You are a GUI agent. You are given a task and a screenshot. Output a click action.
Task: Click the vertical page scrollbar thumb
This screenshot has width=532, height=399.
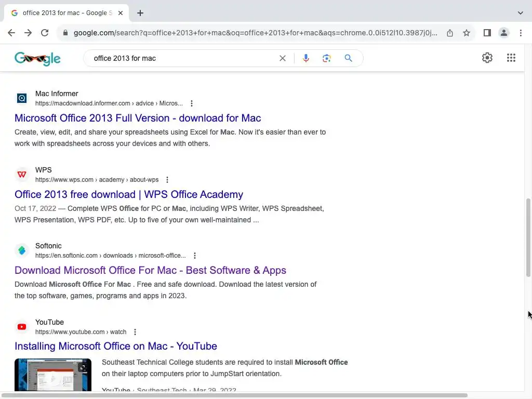[x=528, y=237]
